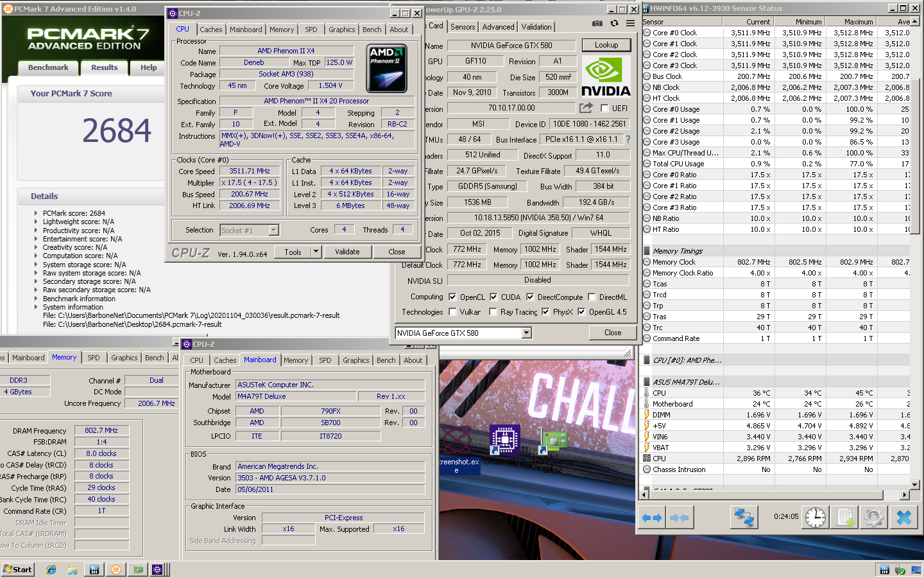Toggle the UEFI checkbox in GPU-Z
This screenshot has height=578, width=924.
pos(604,109)
